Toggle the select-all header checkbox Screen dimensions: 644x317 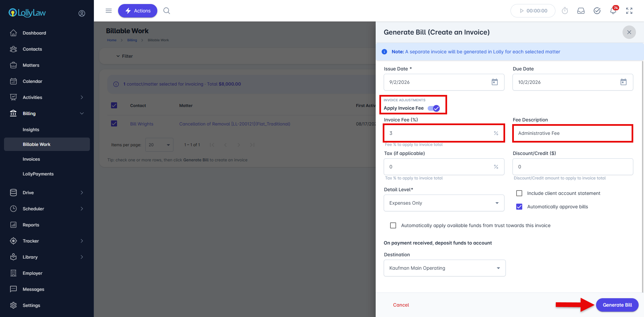tap(114, 105)
